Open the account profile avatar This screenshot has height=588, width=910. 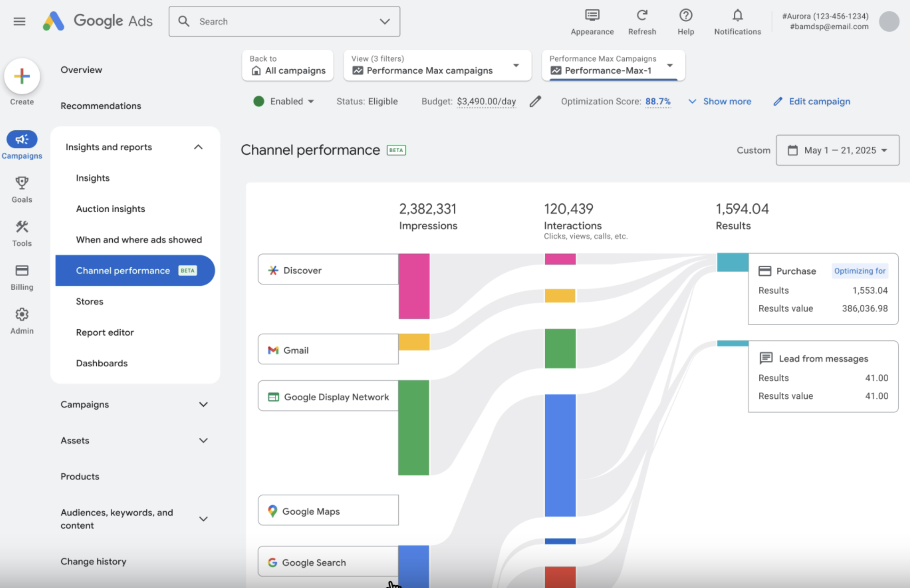889,21
